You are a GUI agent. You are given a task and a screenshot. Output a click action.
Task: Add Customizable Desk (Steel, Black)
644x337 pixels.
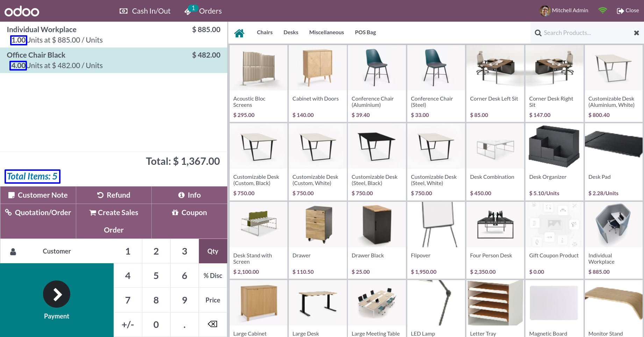[x=377, y=162]
